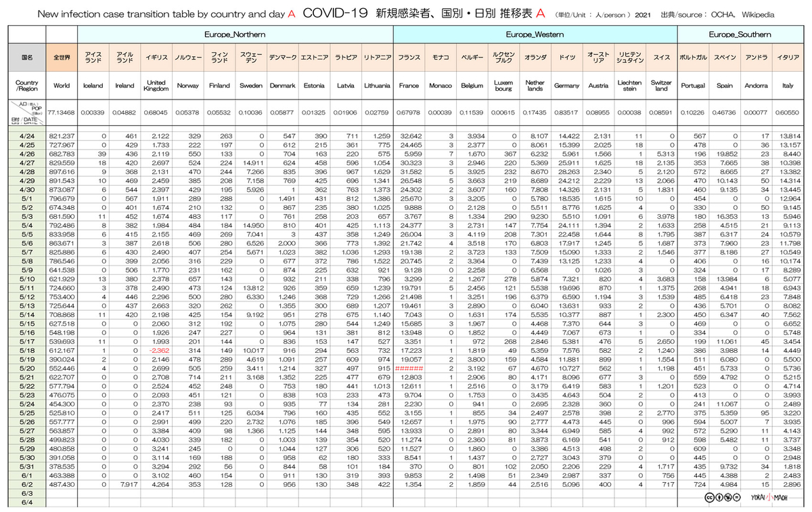Click the イタリア Japanese header cell

788,58
